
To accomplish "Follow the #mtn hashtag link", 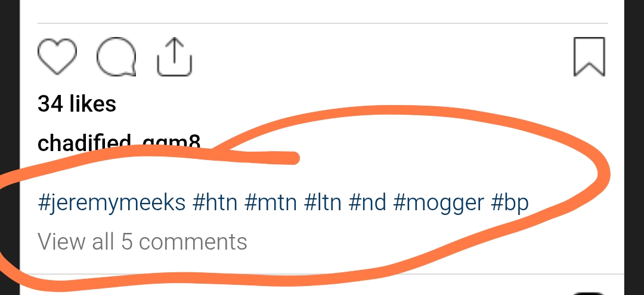I will click(271, 203).
